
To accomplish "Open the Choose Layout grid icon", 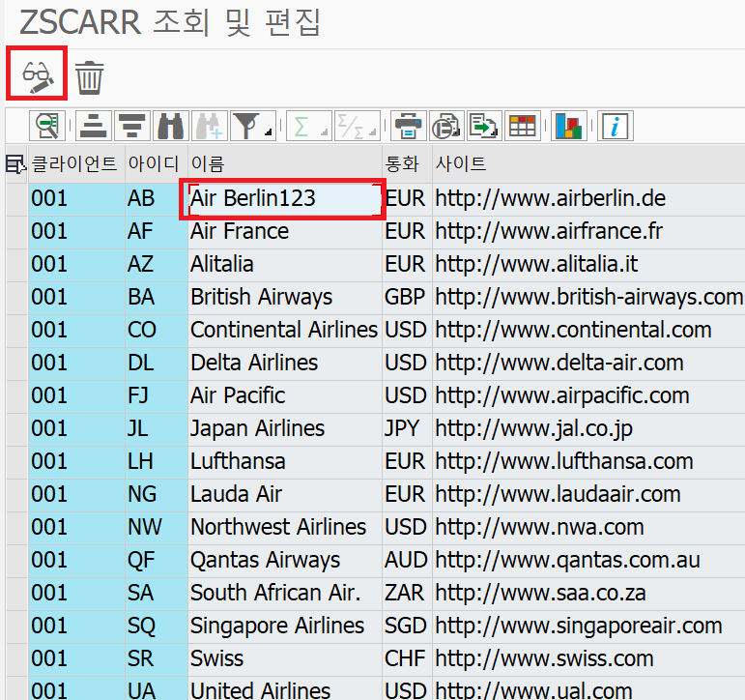I will tap(523, 126).
